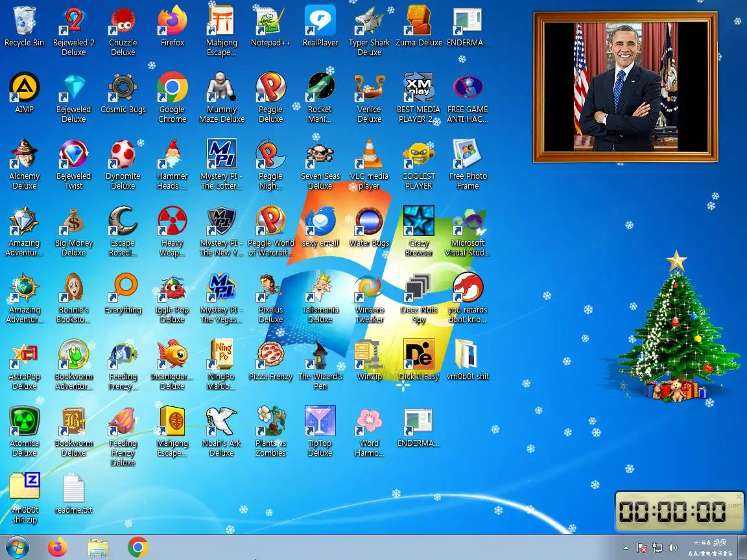Click the Dynomite Deluxe egg icon
The image size is (747, 560).
[x=123, y=164]
